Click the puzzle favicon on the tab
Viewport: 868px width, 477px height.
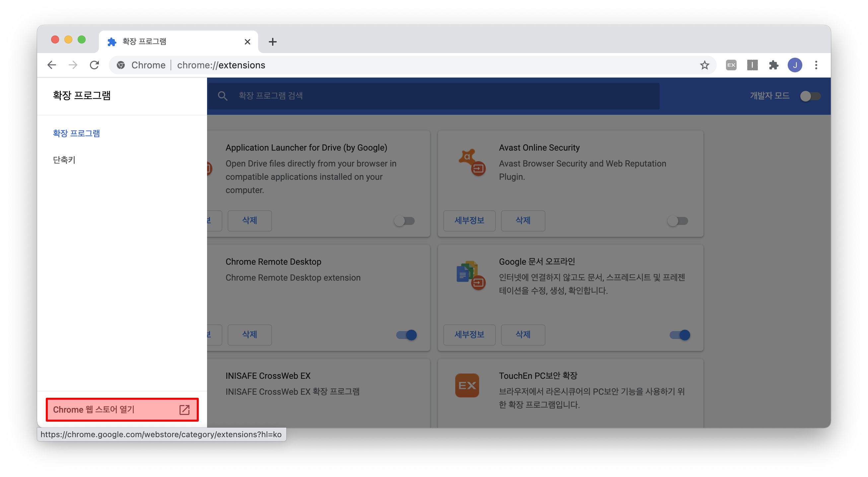(x=111, y=42)
